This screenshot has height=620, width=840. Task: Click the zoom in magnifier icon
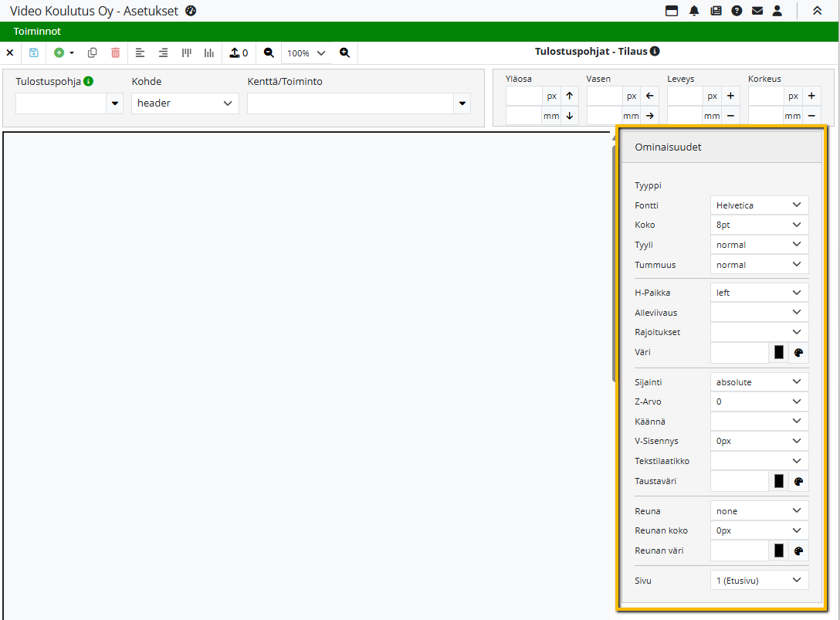(344, 53)
